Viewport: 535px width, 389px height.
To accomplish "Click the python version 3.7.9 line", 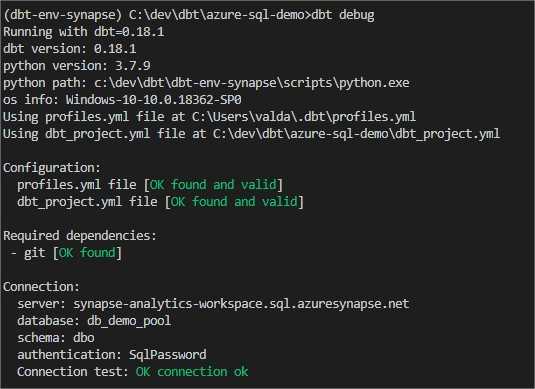I will (x=77, y=66).
